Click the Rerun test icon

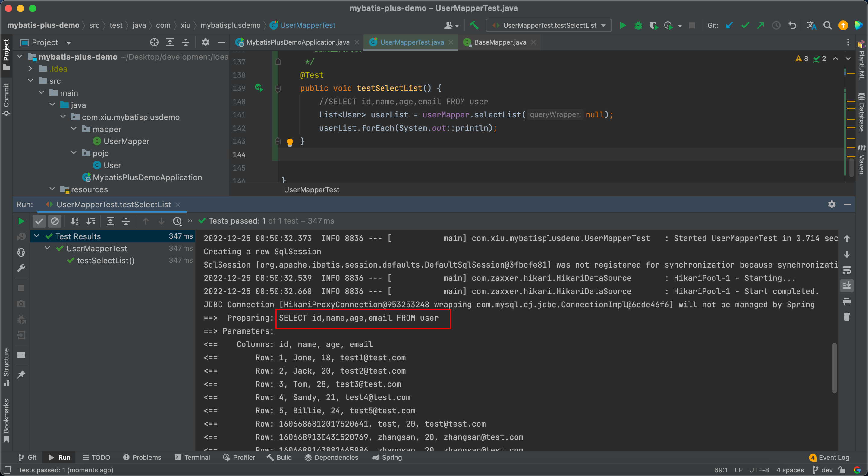pos(20,221)
